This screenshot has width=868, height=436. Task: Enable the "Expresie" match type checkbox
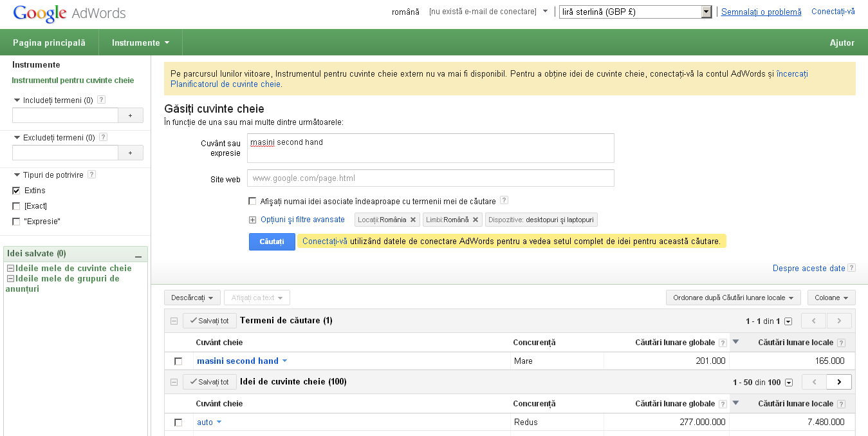pyautogui.click(x=16, y=222)
